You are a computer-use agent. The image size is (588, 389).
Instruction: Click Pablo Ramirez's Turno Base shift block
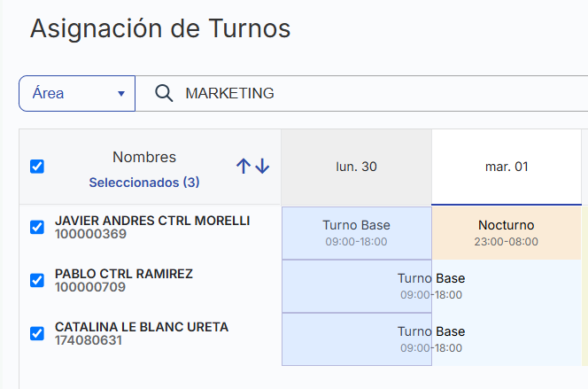pos(430,286)
